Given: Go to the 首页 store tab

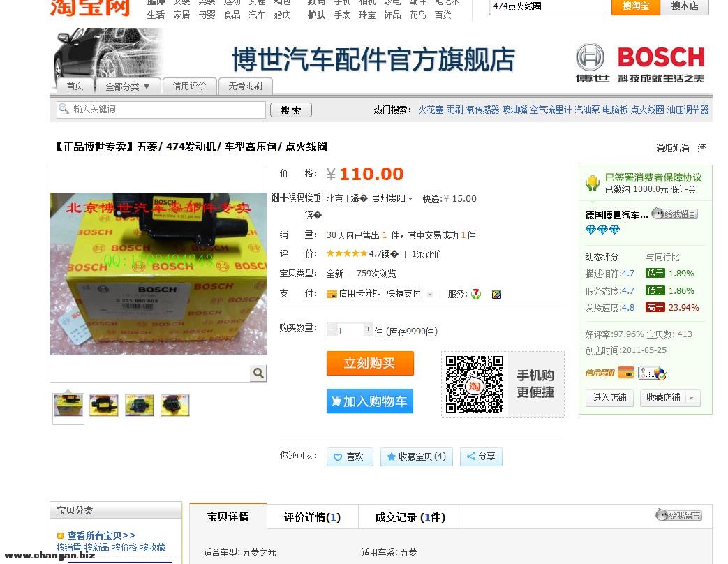Looking at the screenshot, I should [x=75, y=87].
